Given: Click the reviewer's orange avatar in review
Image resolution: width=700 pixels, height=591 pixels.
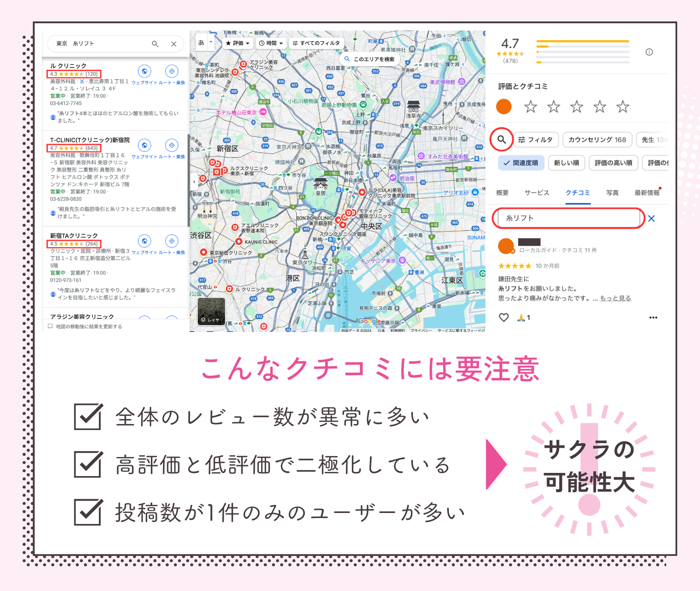Looking at the screenshot, I should point(506,246).
